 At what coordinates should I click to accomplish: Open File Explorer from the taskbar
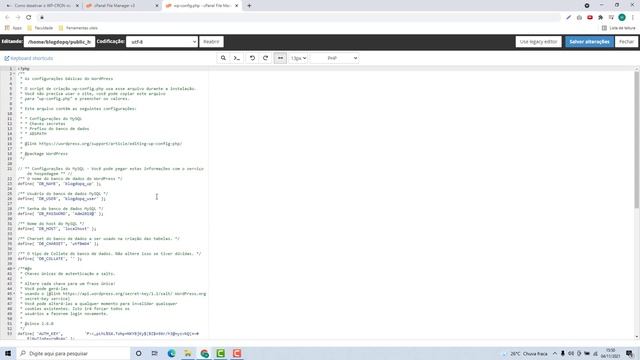tap(188, 353)
